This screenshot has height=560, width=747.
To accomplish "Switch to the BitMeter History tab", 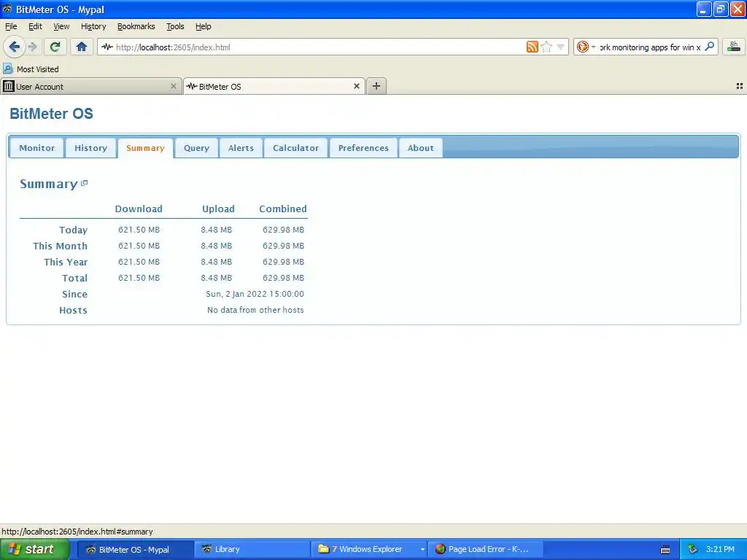I will pos(90,147).
